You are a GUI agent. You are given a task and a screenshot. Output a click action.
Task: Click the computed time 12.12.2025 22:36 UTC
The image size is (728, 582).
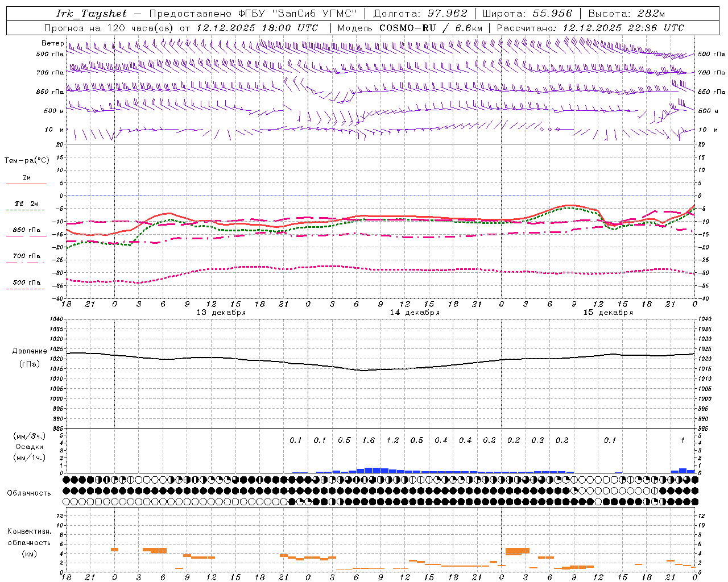[623, 28]
